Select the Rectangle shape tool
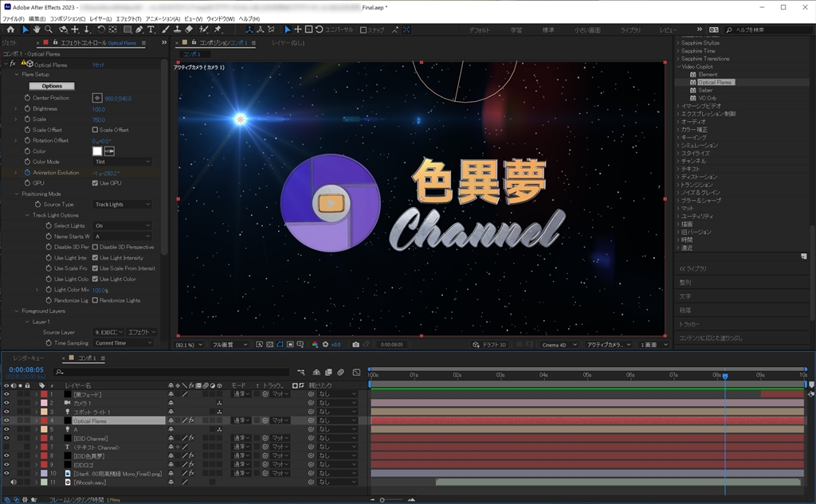The image size is (816, 504). point(127,29)
